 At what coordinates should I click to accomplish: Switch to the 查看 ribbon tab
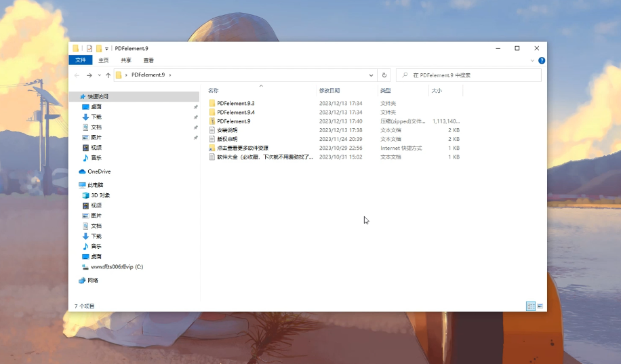pos(148,60)
